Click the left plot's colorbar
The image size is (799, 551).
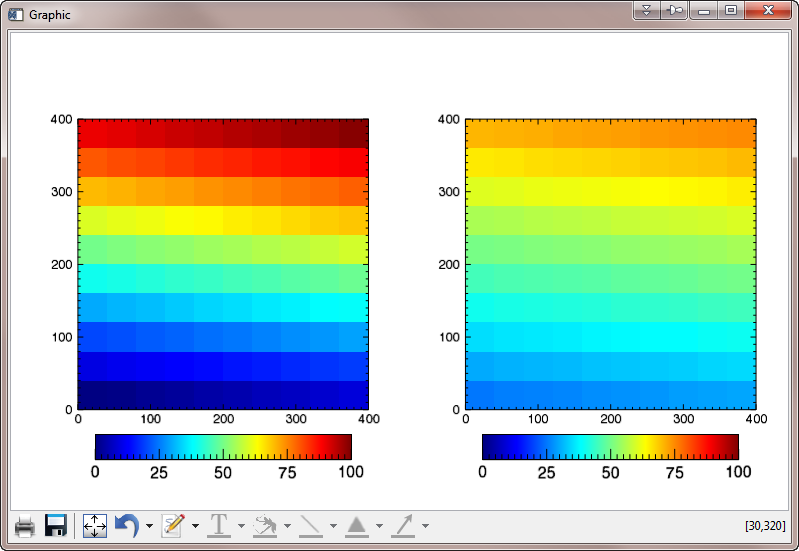click(223, 446)
